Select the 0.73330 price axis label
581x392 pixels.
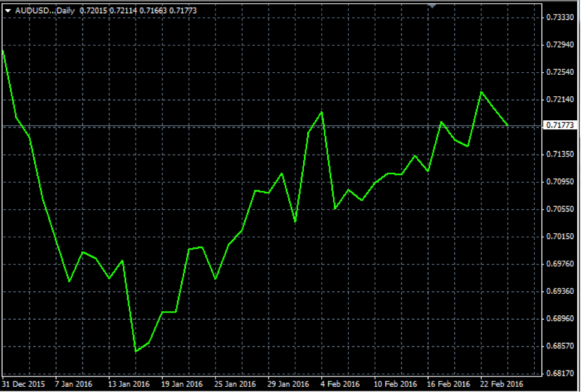point(561,18)
